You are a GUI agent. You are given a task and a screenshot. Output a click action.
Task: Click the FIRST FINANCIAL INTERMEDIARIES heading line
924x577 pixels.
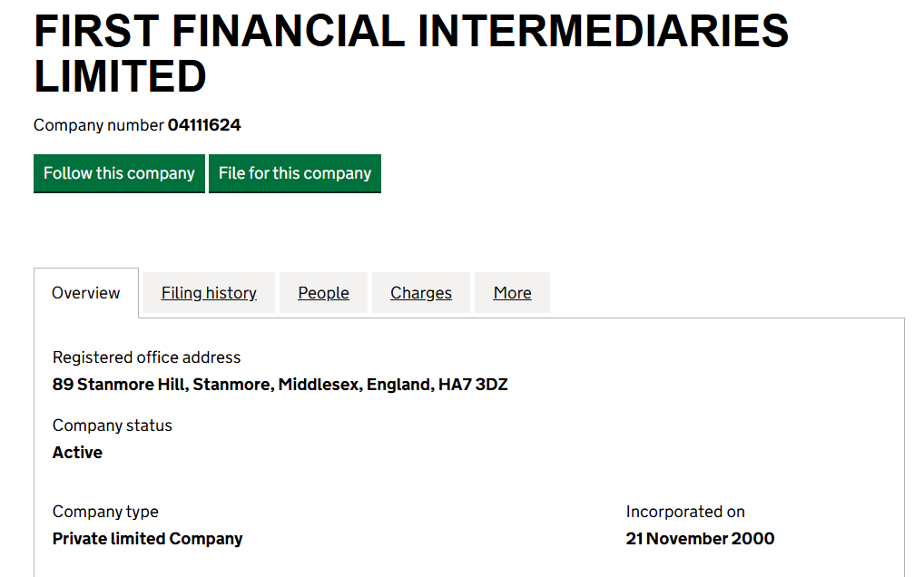pos(411,33)
